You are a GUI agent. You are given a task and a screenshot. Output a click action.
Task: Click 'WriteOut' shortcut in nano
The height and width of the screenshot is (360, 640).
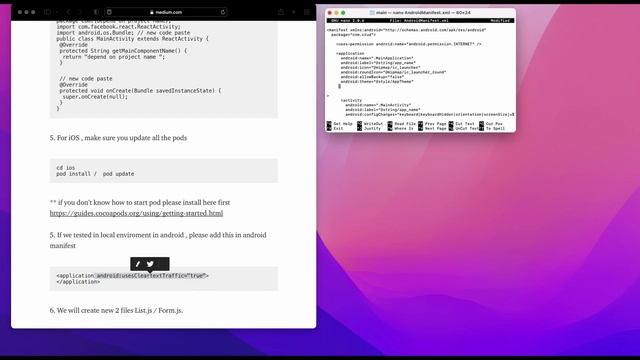370,124
